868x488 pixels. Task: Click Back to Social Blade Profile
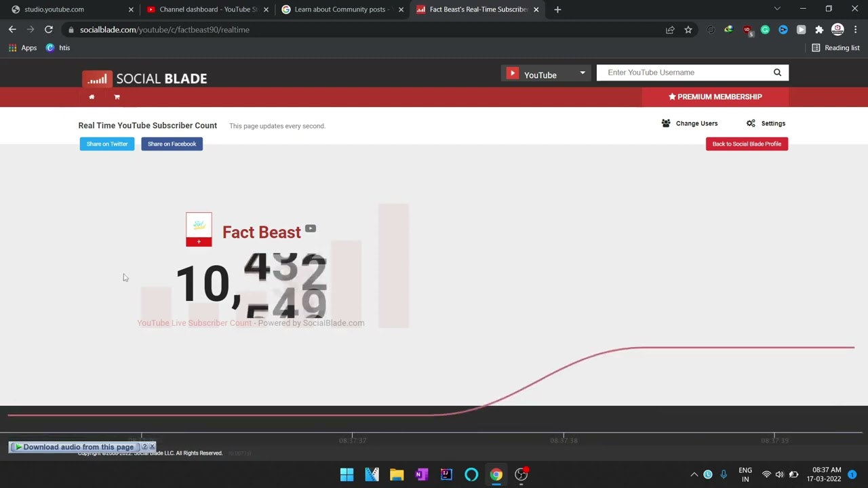pos(747,144)
